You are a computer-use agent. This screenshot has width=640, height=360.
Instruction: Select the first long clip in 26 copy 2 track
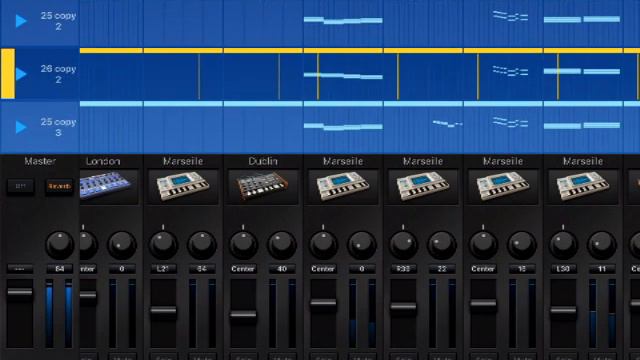[x=343, y=76]
